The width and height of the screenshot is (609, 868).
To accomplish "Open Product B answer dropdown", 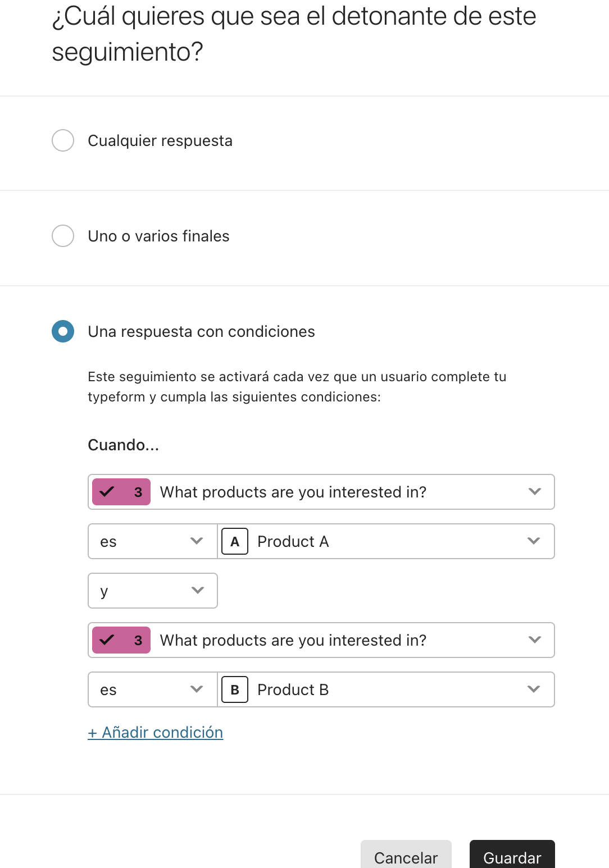I will (386, 689).
